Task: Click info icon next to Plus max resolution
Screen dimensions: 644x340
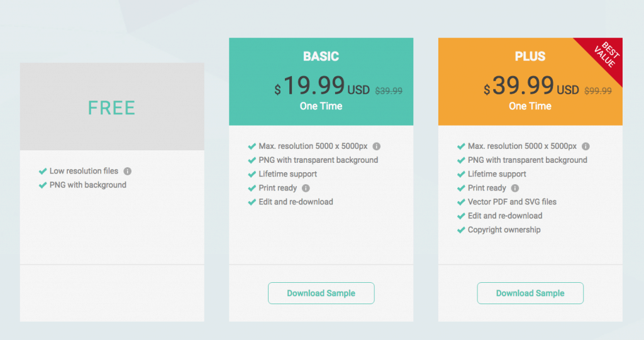Action: pyautogui.click(x=586, y=146)
